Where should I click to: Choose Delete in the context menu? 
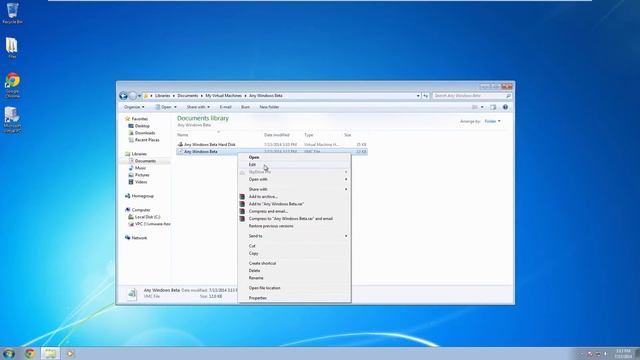click(x=294, y=271)
